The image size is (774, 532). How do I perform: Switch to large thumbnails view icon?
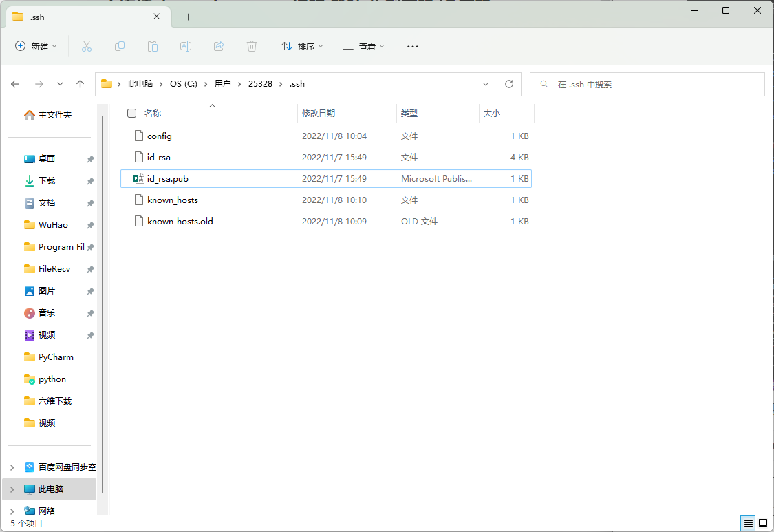coord(763,523)
